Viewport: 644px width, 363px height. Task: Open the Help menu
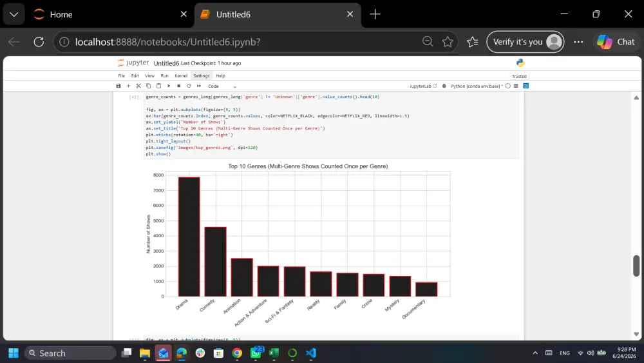220,75
